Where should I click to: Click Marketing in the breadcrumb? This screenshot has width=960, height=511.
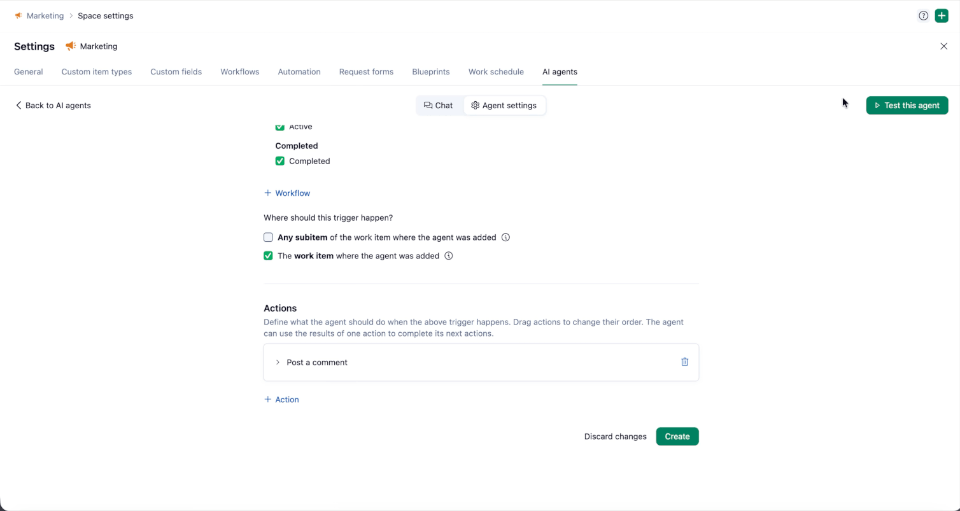pos(45,16)
